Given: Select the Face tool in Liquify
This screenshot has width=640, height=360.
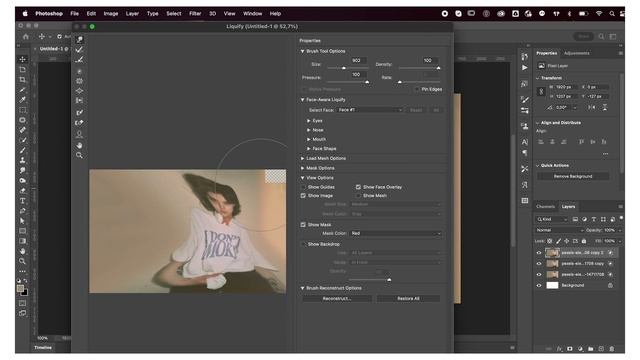Looking at the screenshot, I should tap(80, 134).
